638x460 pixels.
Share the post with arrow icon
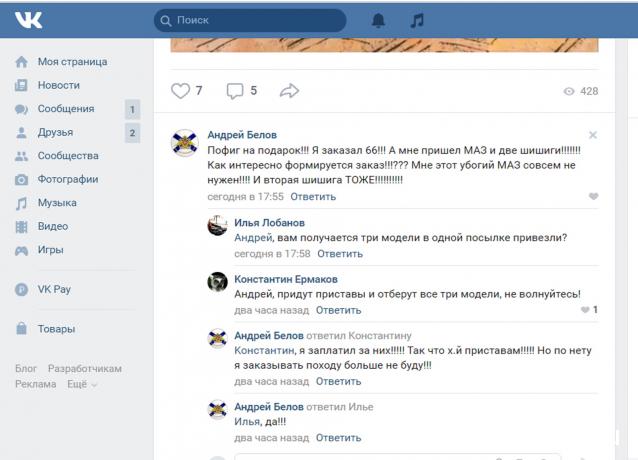pos(289,91)
